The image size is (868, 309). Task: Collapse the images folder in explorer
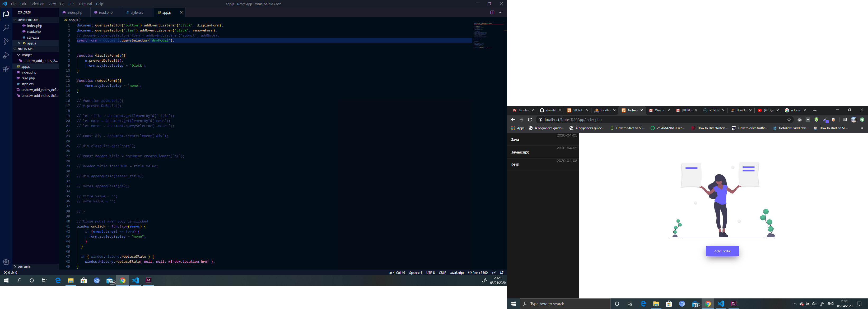[x=36, y=55]
